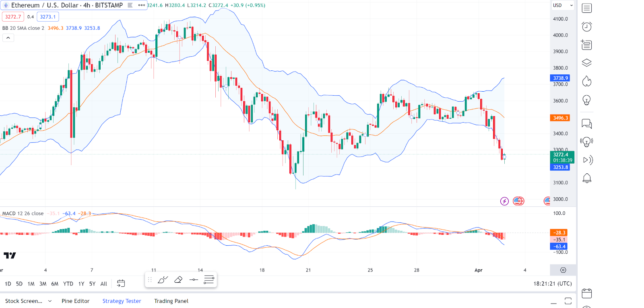Set the date range to All

point(103,283)
